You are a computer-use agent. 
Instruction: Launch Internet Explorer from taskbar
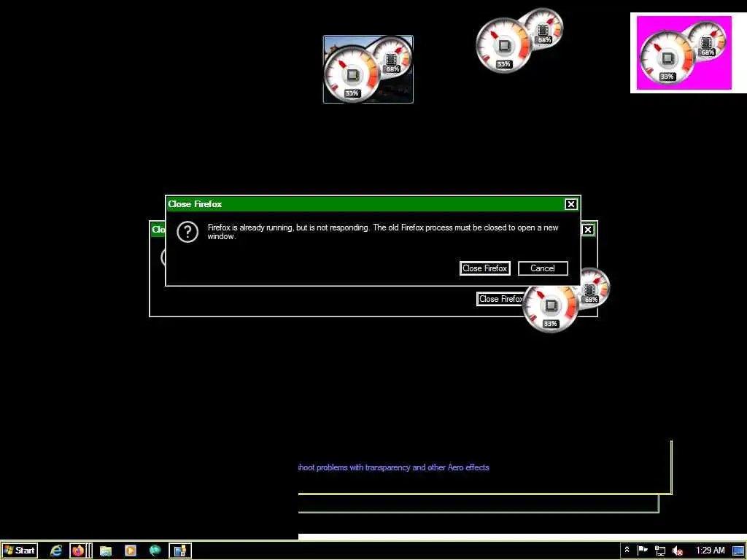point(56,551)
